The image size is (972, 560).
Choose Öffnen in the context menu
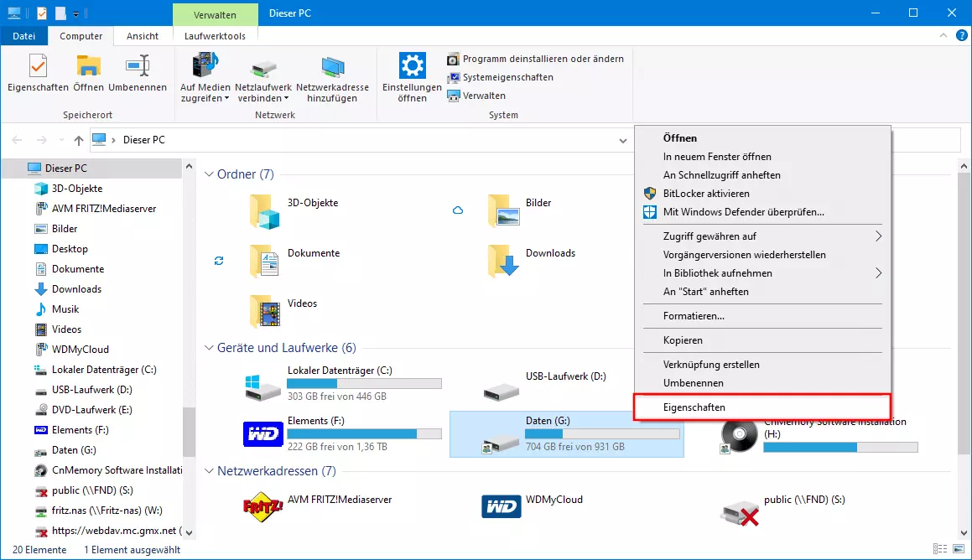click(762, 138)
